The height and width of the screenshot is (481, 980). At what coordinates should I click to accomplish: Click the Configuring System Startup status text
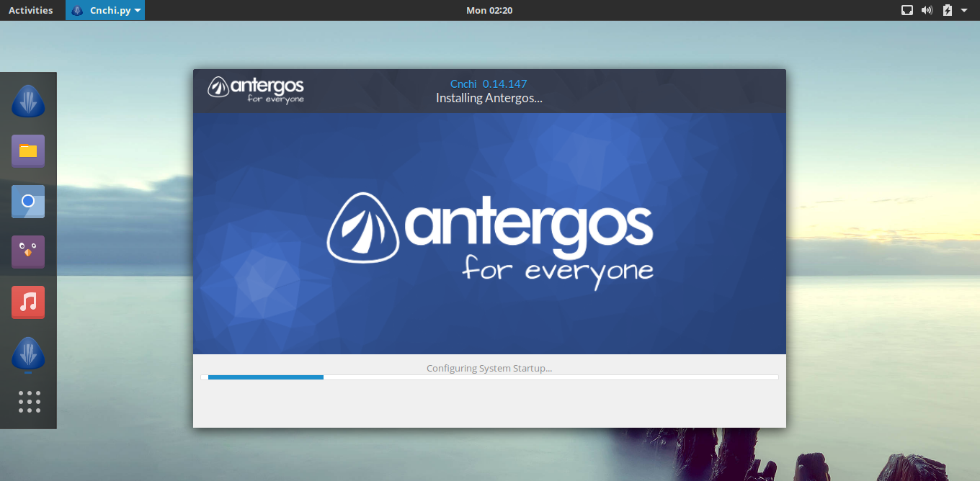point(489,368)
